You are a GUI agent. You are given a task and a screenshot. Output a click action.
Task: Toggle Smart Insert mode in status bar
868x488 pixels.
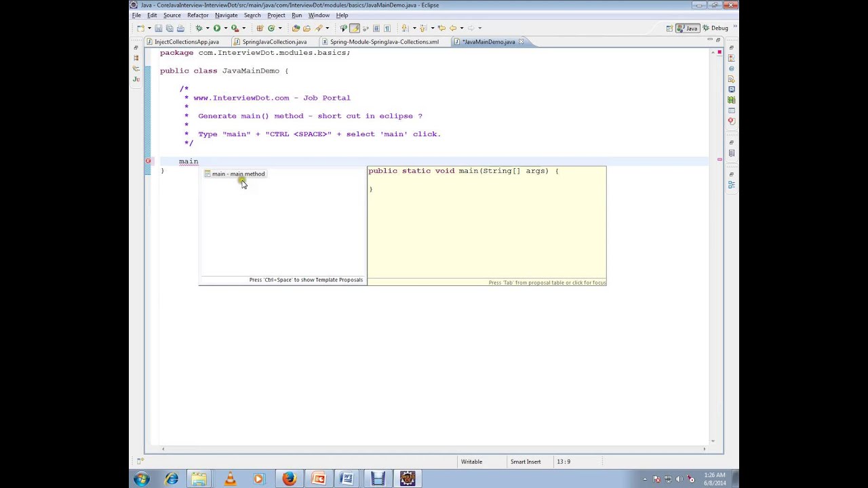click(526, 462)
